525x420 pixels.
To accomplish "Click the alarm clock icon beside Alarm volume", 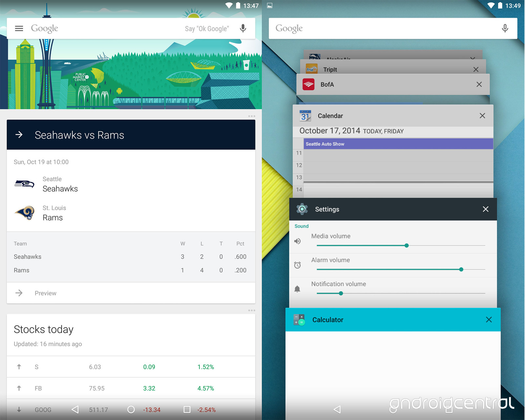I will (297, 265).
